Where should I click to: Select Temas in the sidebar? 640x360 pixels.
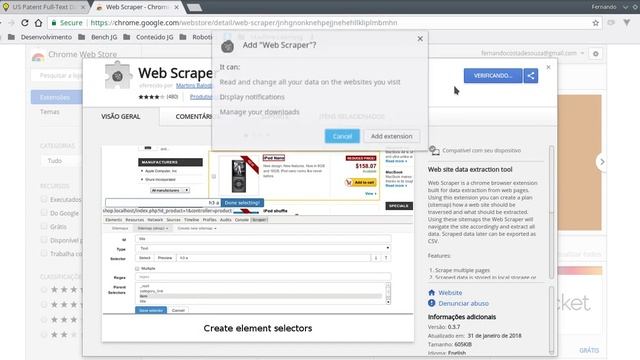point(50,112)
